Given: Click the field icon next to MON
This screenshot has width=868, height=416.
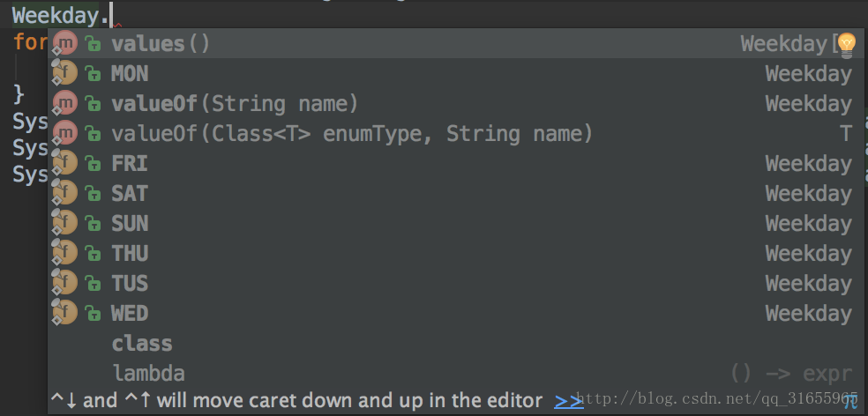Looking at the screenshot, I should [65, 73].
